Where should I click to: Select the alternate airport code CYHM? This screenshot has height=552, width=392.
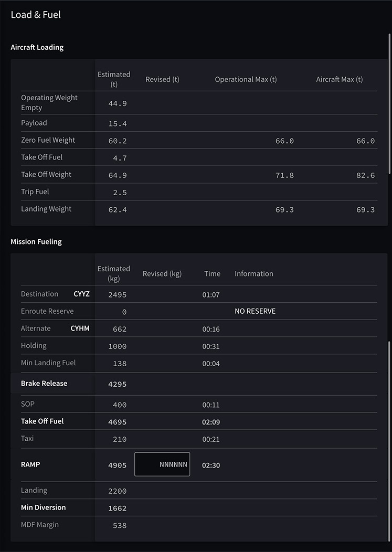[x=80, y=328]
